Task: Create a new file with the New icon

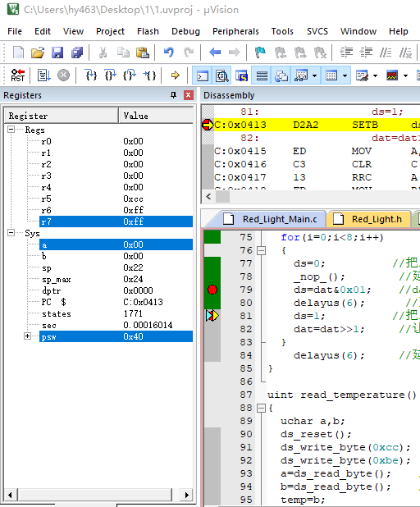Action: click(x=18, y=52)
